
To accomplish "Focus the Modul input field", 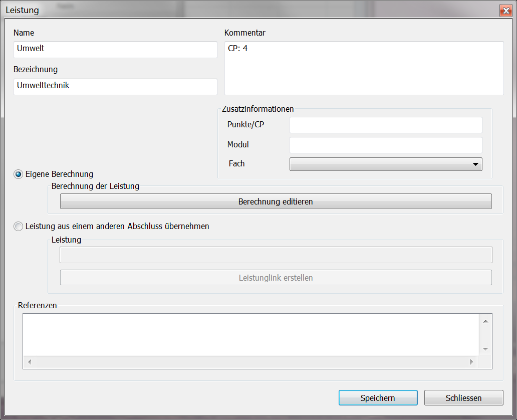I will click(385, 145).
